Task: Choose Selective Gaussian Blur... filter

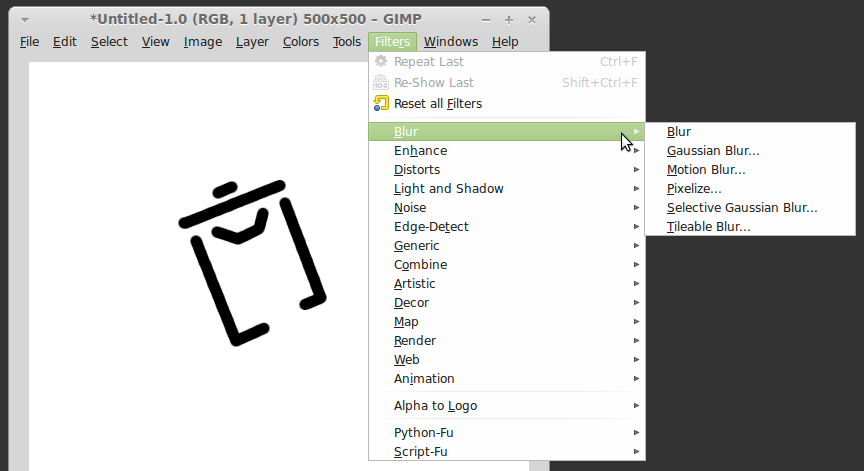Action: (750, 208)
